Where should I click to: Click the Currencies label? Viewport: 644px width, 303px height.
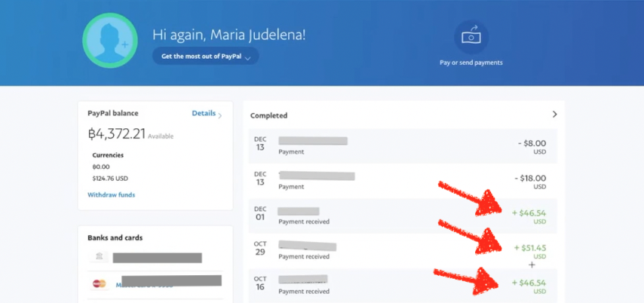tap(108, 155)
